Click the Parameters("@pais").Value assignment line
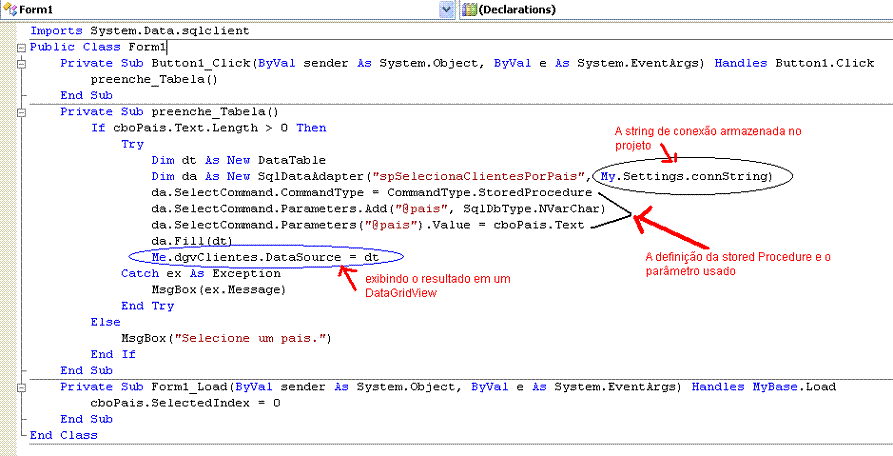The height and width of the screenshot is (456, 893). (x=368, y=225)
